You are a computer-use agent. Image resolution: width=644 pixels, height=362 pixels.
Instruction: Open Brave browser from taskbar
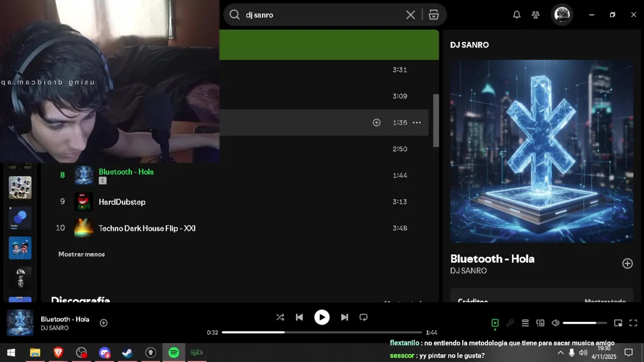(x=58, y=353)
